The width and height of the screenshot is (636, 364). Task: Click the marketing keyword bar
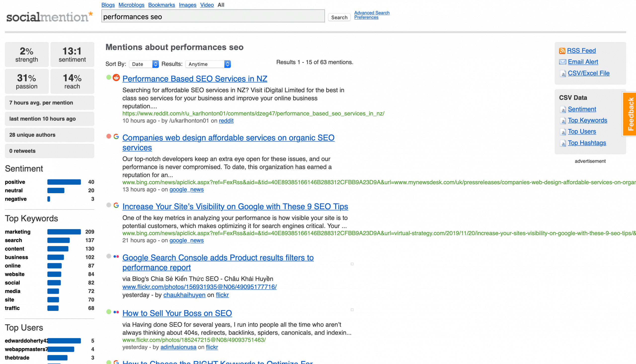pos(64,232)
